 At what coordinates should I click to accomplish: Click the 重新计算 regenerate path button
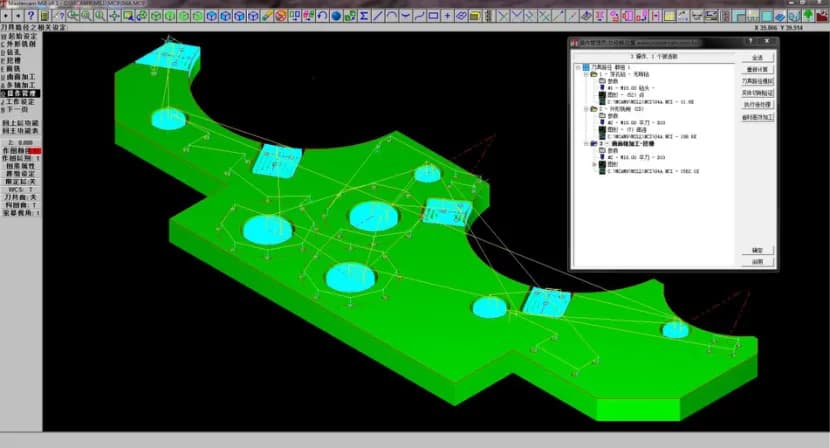click(757, 69)
